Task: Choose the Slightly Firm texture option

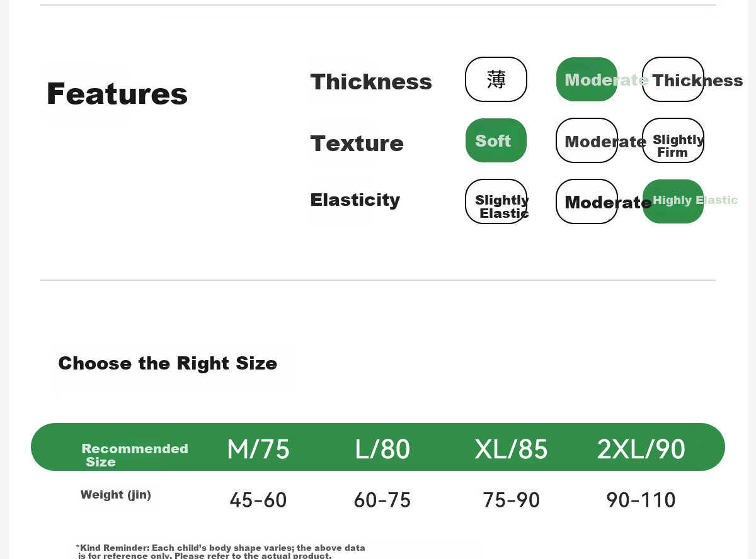Action: pyautogui.click(x=673, y=140)
